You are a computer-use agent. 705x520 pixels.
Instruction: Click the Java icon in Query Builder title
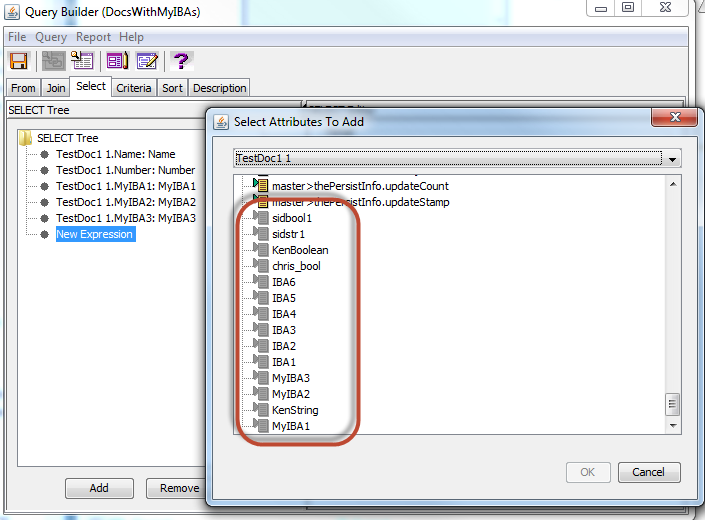[x=12, y=12]
